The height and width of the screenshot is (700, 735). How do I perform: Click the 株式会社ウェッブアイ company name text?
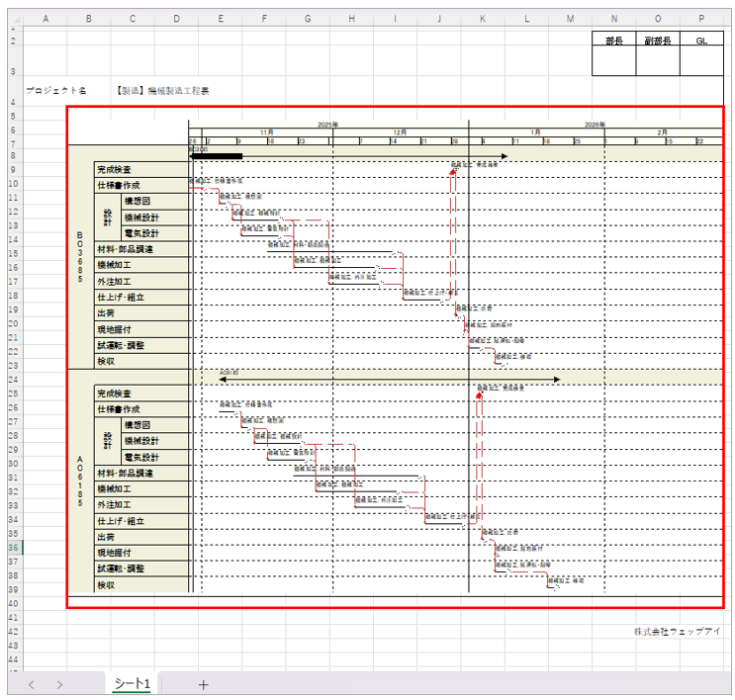(x=678, y=630)
